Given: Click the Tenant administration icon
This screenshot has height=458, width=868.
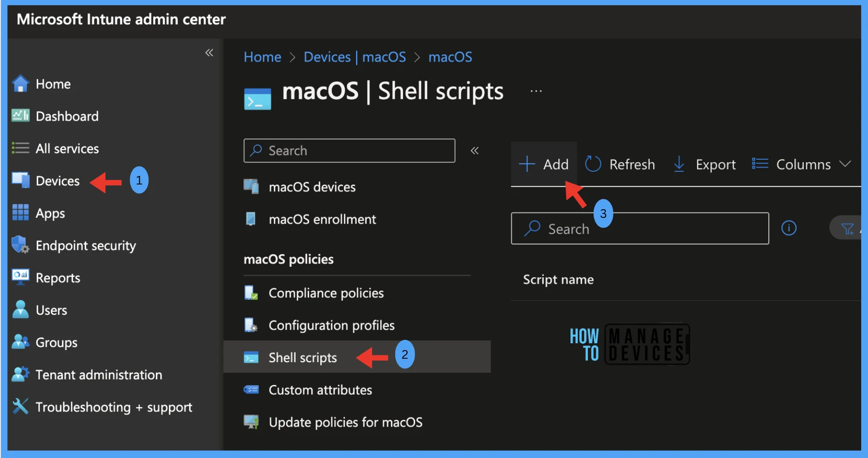Looking at the screenshot, I should 20,374.
